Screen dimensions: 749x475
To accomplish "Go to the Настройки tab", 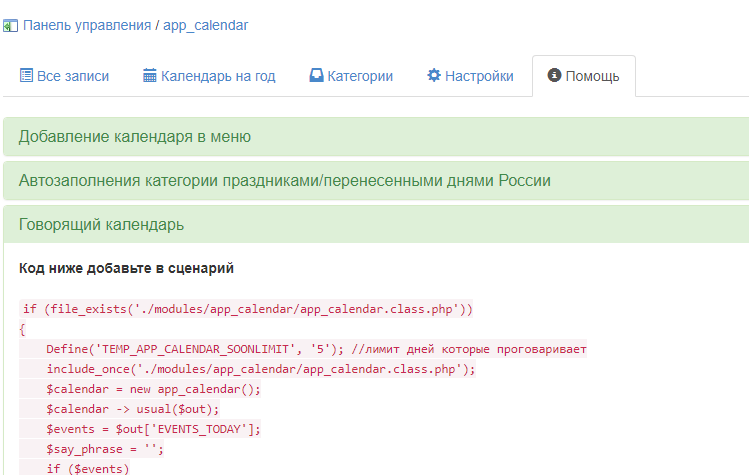I will (x=479, y=76).
